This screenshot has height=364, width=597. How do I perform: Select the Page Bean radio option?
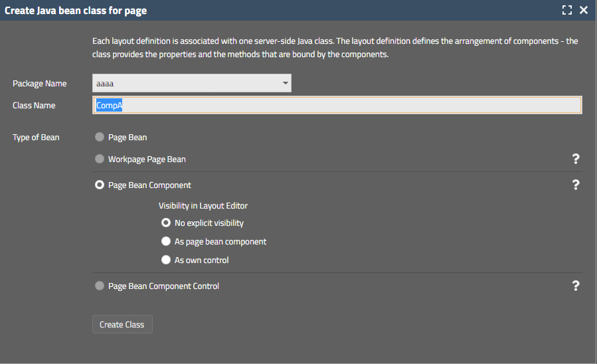click(x=100, y=137)
